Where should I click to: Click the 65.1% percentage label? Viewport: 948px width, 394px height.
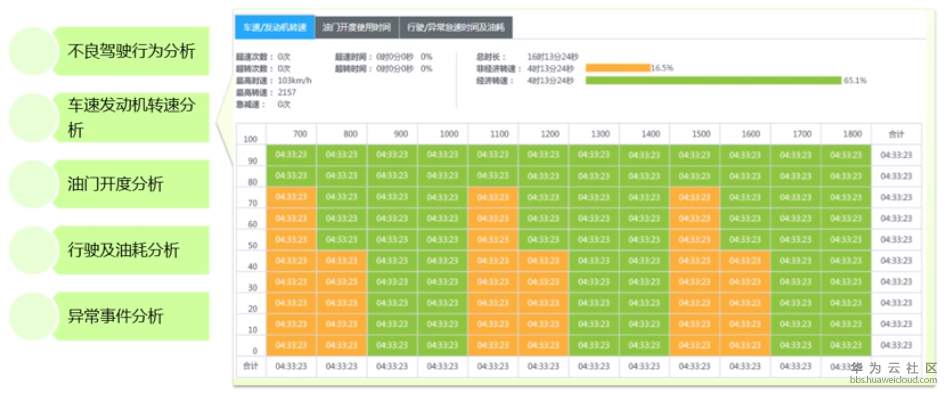pyautogui.click(x=855, y=80)
